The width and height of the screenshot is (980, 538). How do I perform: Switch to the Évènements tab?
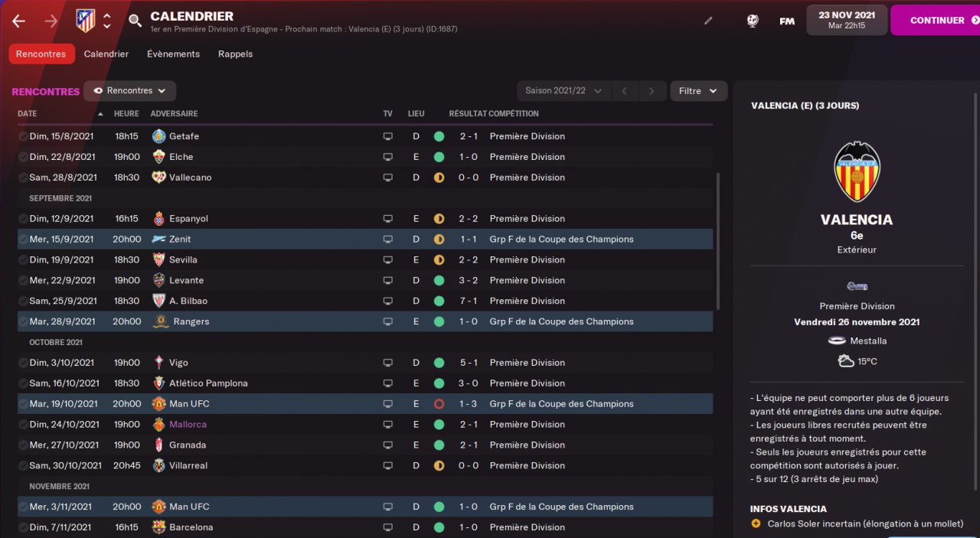(173, 54)
